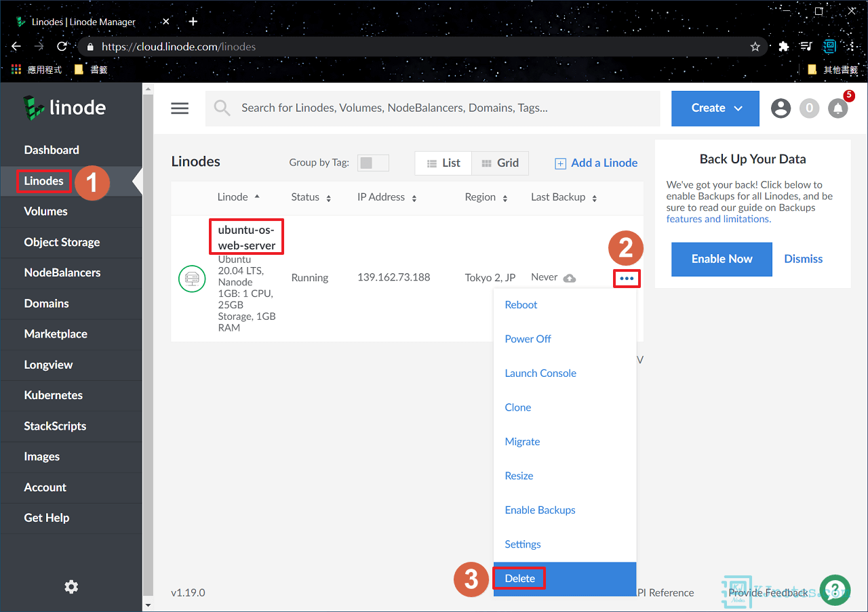The image size is (868, 612).
Task: Switch to Grid view
Action: click(500, 163)
